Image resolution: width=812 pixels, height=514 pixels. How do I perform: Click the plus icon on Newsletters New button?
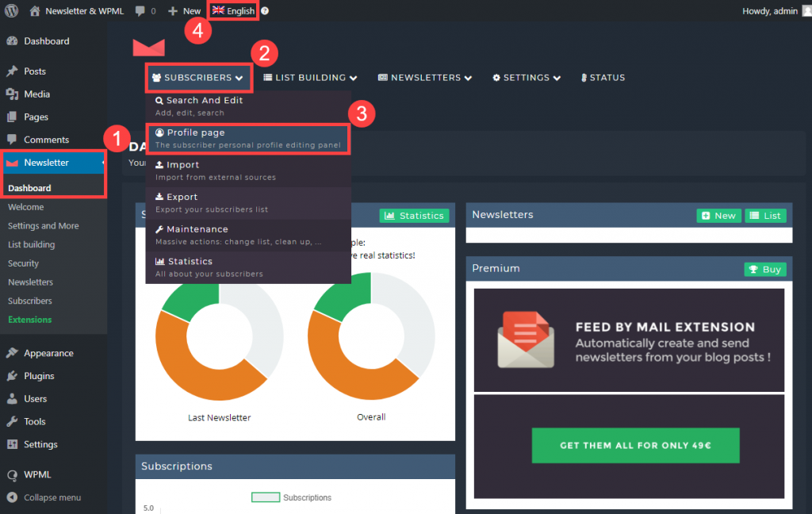pyautogui.click(x=706, y=216)
